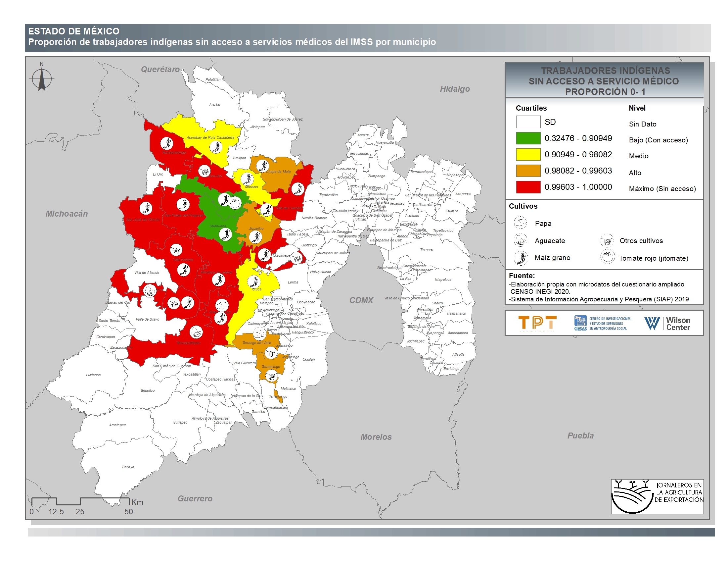728x563 pixels.
Task: Click the Michoacán state label
Action: 67,214
